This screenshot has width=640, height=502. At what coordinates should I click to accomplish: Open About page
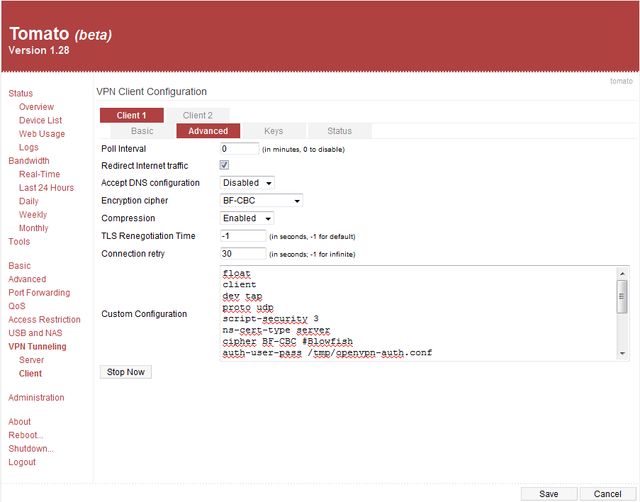pos(20,422)
